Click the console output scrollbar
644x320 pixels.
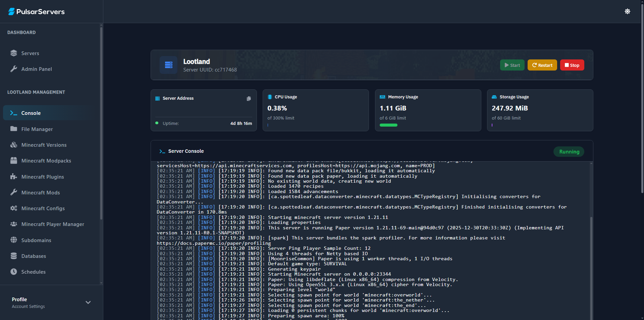[x=591, y=269]
